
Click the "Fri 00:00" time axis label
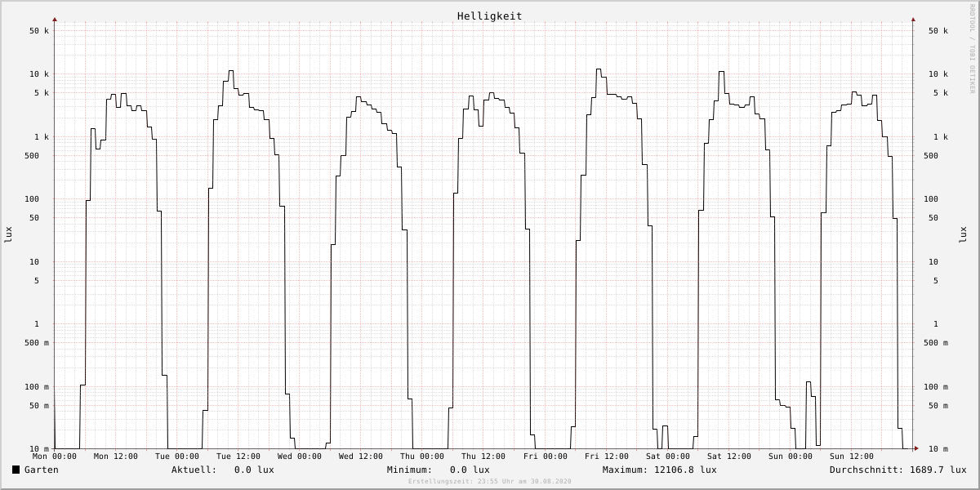pos(546,457)
